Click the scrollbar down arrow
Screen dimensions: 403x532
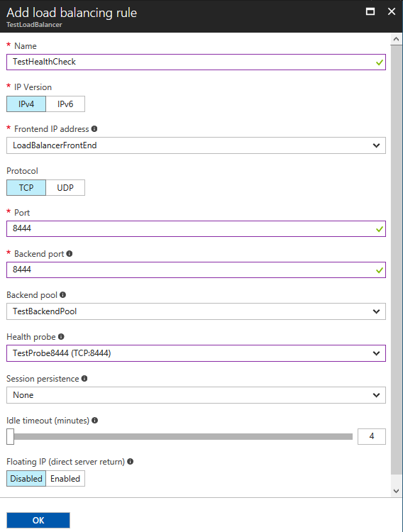click(396, 491)
